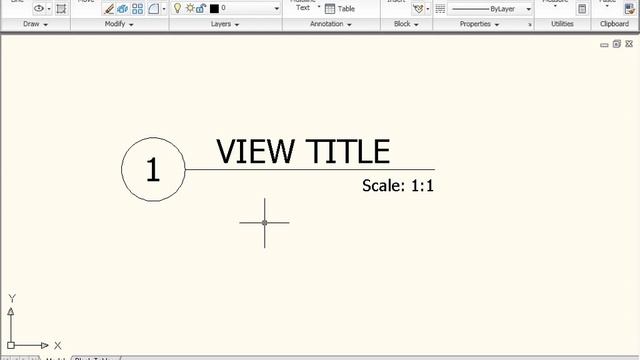The image size is (640, 360).
Task: Click the square region tool icon in Draw panel
Action: pyautogui.click(x=61, y=9)
